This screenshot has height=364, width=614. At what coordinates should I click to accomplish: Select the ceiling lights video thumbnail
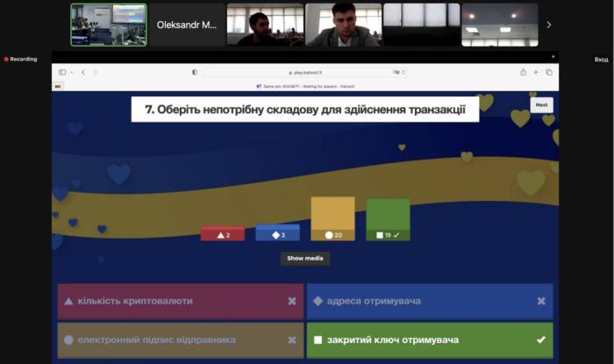(500, 25)
